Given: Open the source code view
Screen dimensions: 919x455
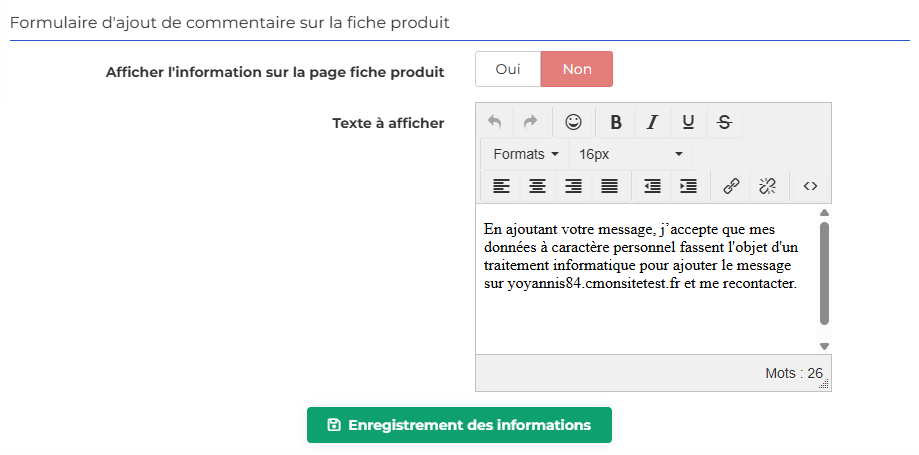Looking at the screenshot, I should pyautogui.click(x=811, y=186).
